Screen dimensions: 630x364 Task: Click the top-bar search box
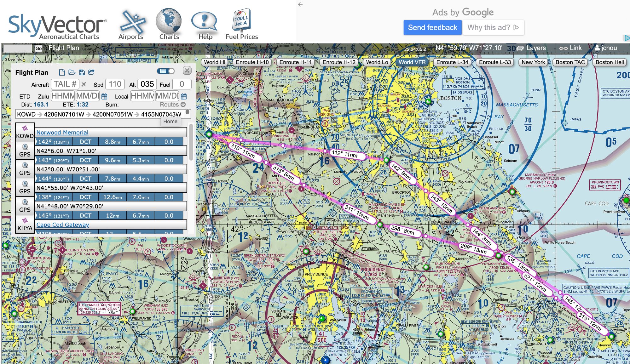(18, 48)
